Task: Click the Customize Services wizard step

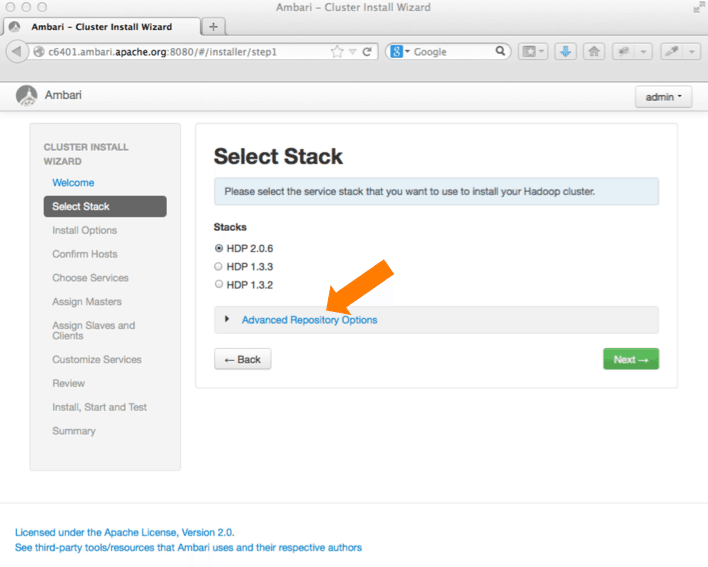Action: pos(97,359)
